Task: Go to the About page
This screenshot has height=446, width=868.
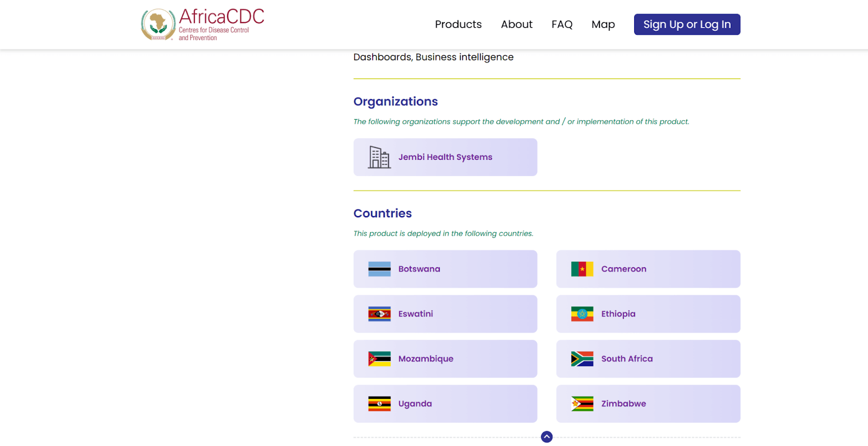Action: point(516,24)
